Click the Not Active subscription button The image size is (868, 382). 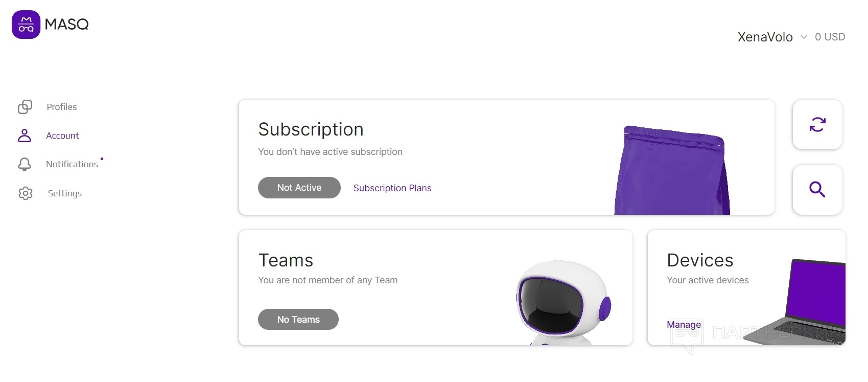coord(299,188)
